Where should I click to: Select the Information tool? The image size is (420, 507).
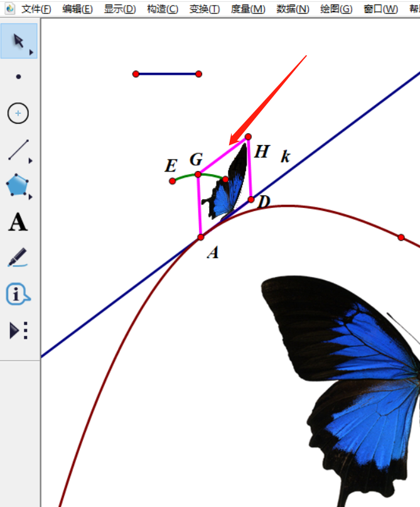[18, 294]
